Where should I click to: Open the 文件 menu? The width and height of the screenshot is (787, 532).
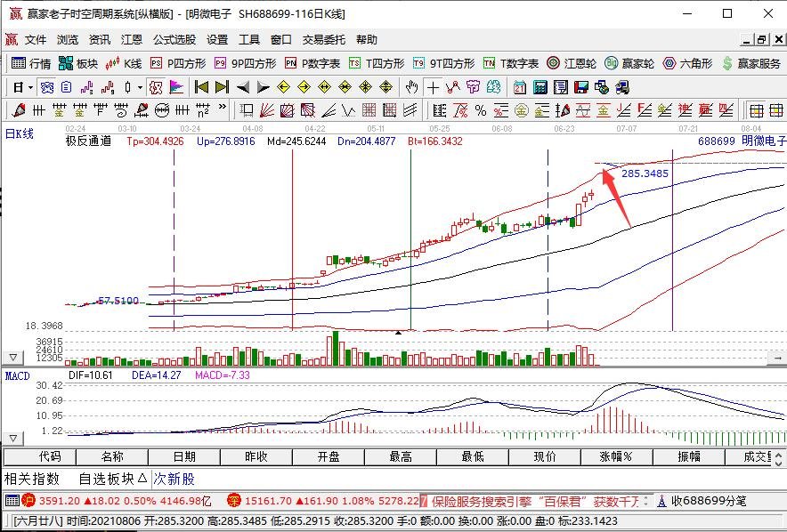pyautogui.click(x=35, y=40)
